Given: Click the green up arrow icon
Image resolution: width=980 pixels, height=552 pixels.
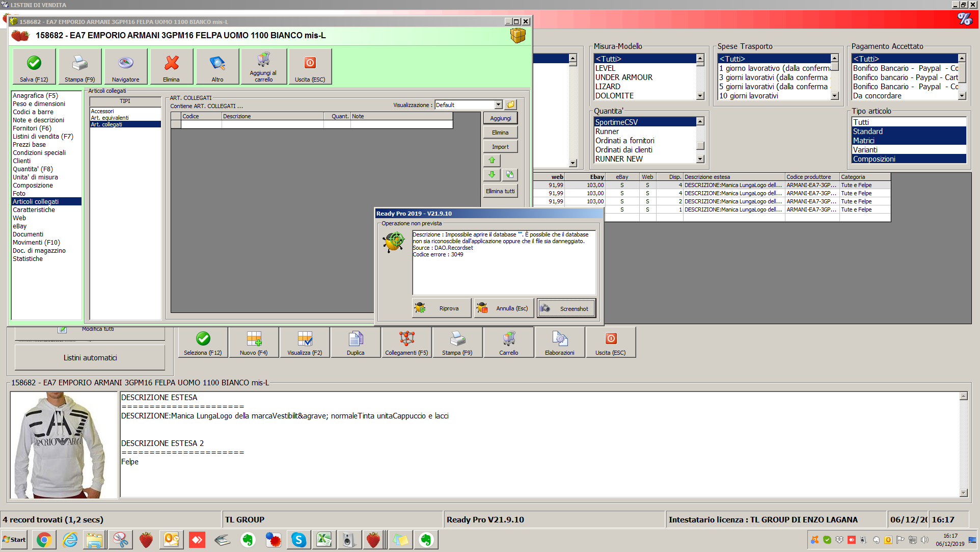Looking at the screenshot, I should pos(492,160).
